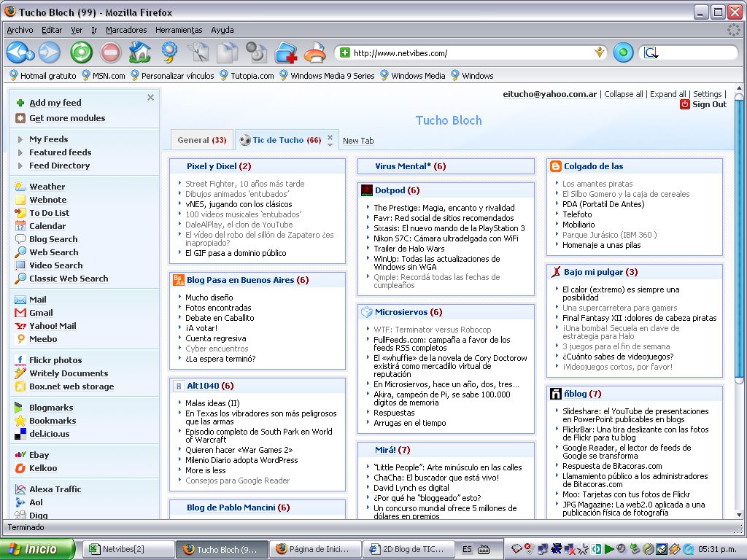Click the Flickr photos icon
Screen dimensions: 747x560
coord(20,360)
